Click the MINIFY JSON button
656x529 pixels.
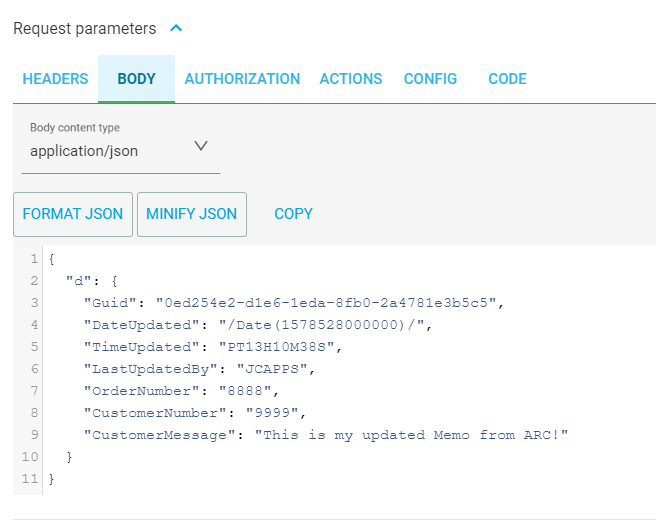[192, 214]
